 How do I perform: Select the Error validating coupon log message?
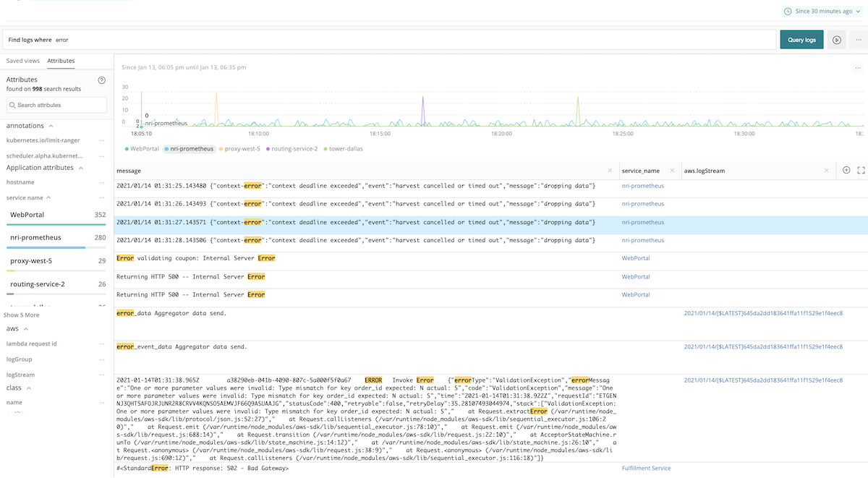[195, 258]
